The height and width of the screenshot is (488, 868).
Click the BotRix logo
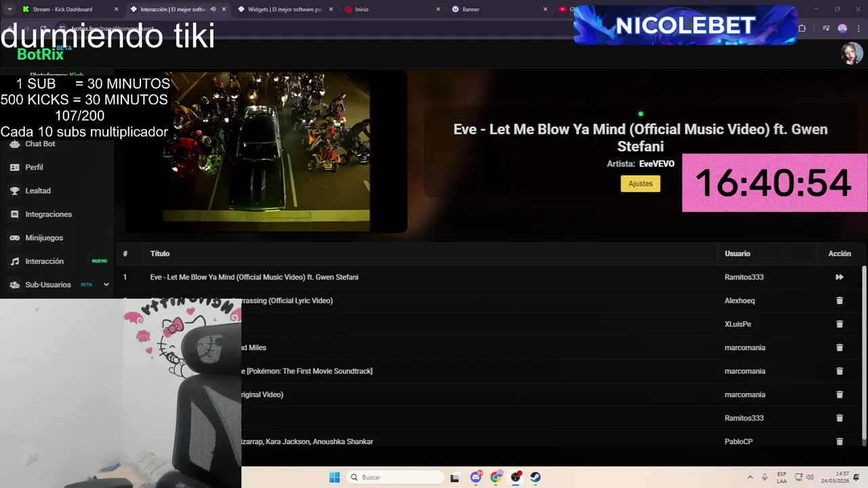tap(41, 54)
